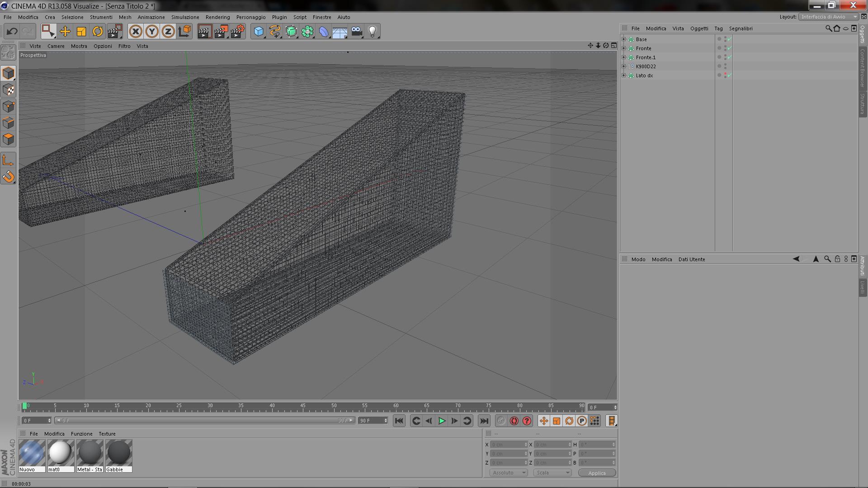Expand the Lato dx object

624,75
